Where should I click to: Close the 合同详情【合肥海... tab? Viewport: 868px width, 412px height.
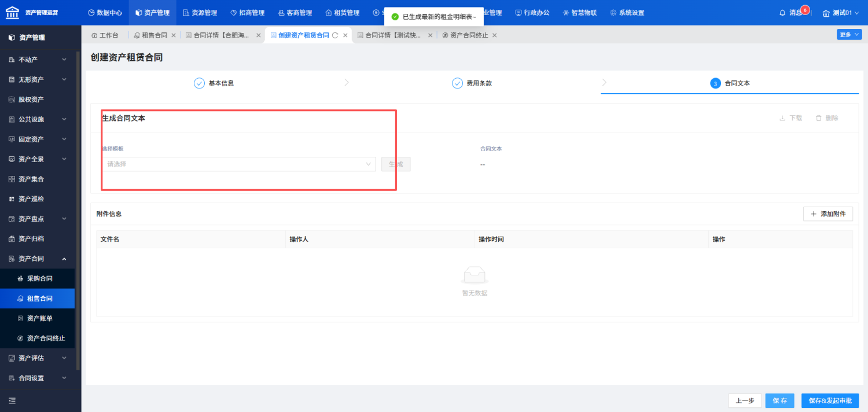click(259, 35)
